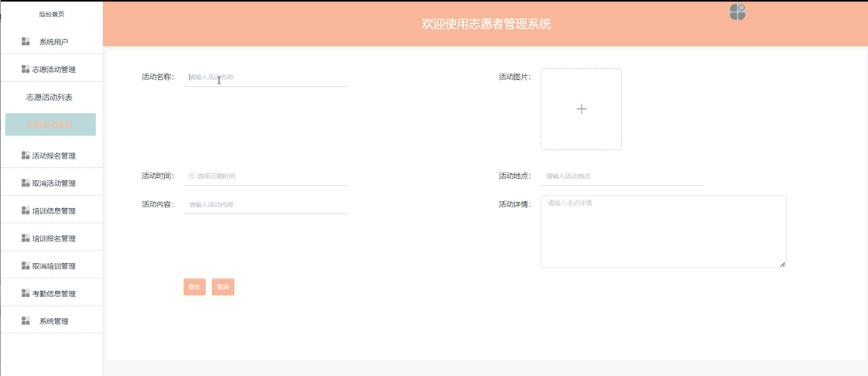Click the 取消 cancel button
This screenshot has height=376, width=868.
click(x=223, y=287)
